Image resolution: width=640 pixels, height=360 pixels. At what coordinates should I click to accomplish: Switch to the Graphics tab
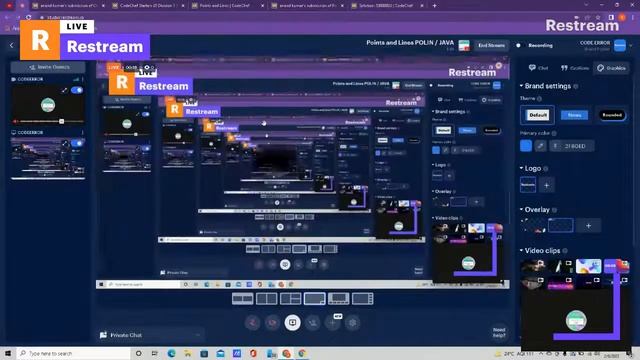click(611, 68)
